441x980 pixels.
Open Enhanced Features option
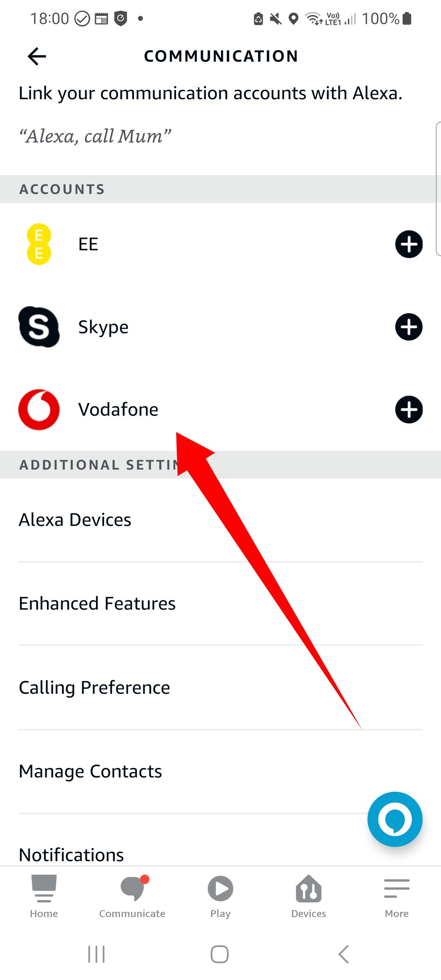click(220, 604)
